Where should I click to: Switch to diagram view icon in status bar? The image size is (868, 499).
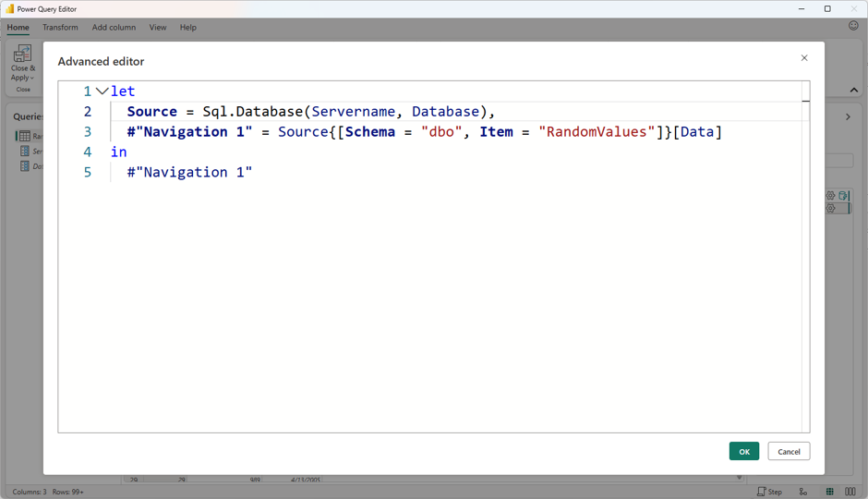click(x=802, y=492)
